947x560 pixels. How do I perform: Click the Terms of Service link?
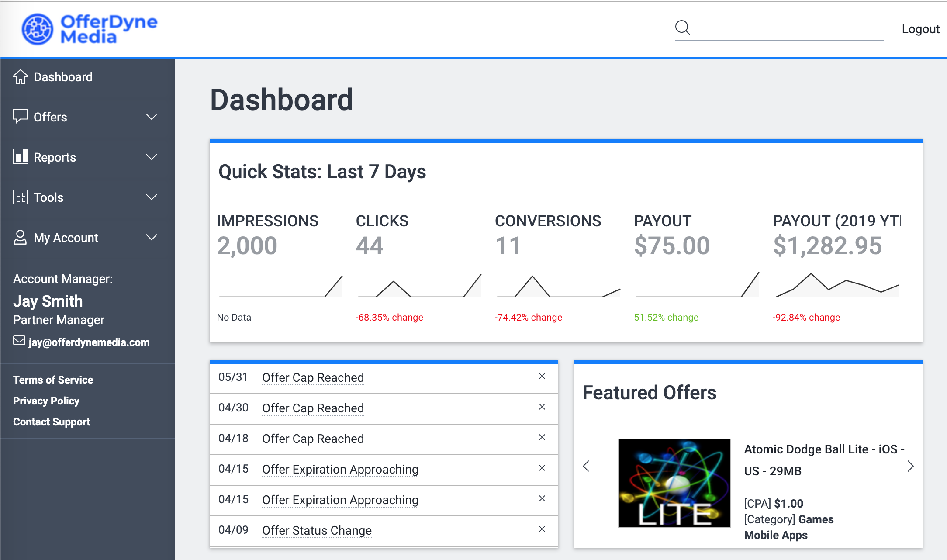tap(53, 379)
